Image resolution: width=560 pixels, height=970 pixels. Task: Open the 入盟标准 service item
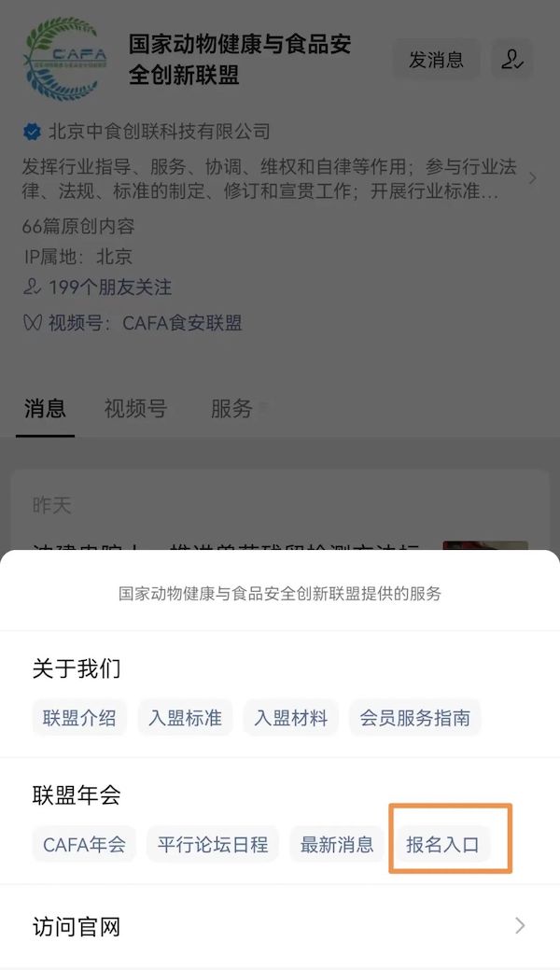pos(185,718)
